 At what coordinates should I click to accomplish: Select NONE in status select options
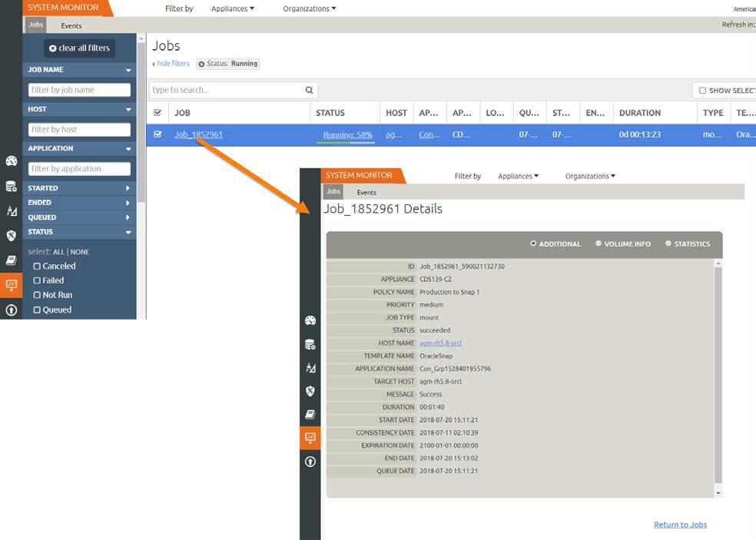(x=80, y=252)
